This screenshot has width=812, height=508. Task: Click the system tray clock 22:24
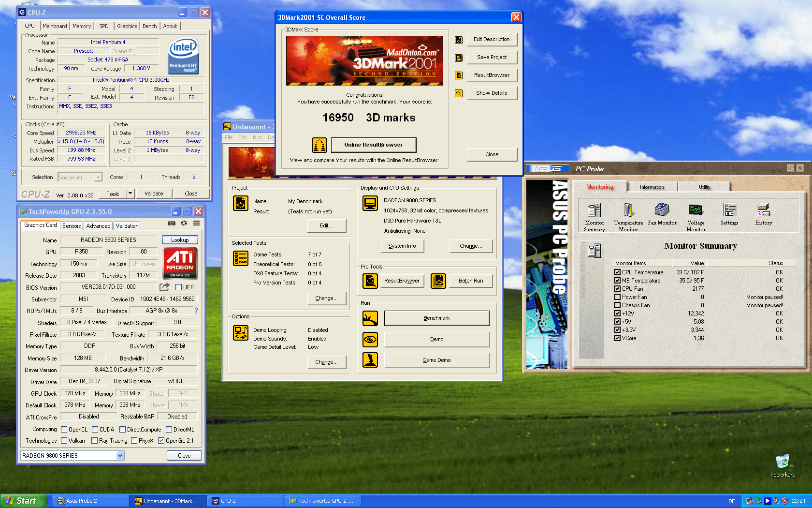coord(798,501)
